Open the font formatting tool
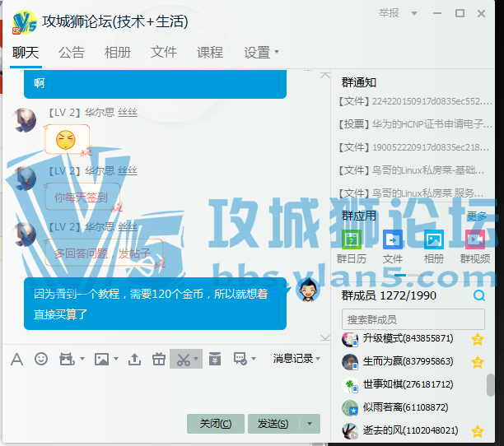The width and height of the screenshot is (504, 446). click(16, 359)
